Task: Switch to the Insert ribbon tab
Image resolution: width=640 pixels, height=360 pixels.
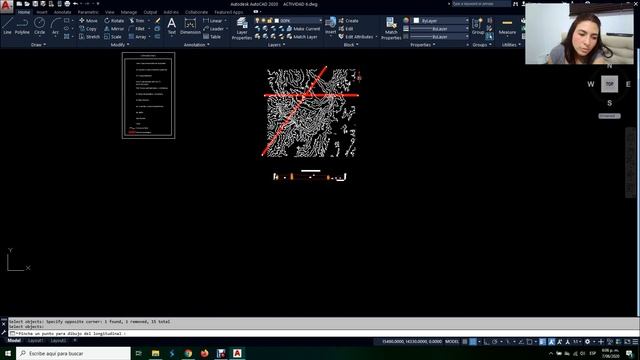Action: click(42, 12)
